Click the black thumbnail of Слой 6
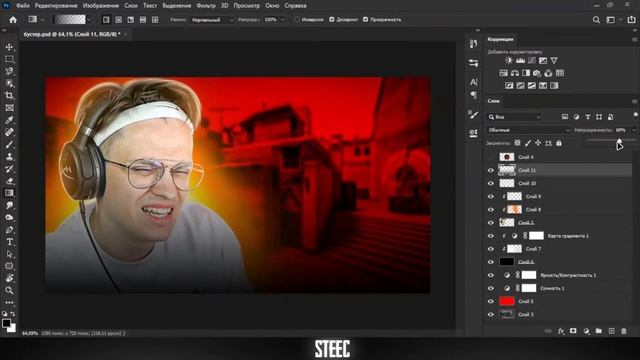640x360 pixels. [507, 262]
